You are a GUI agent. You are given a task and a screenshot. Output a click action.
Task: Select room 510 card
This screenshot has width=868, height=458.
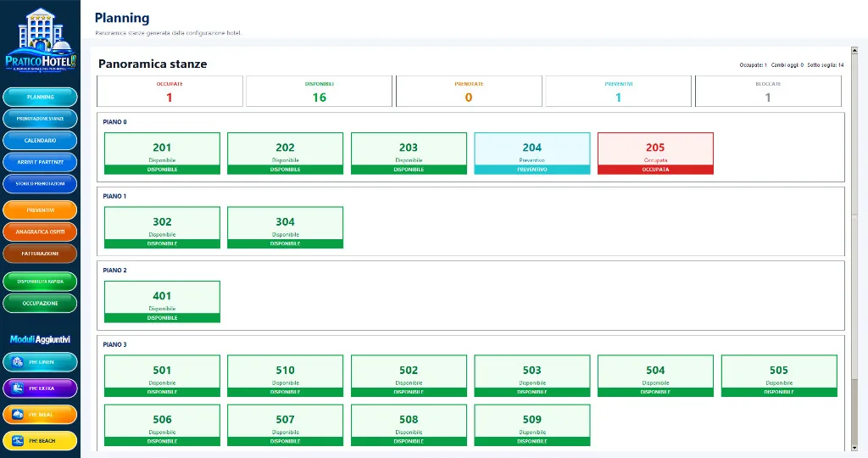[x=285, y=376]
